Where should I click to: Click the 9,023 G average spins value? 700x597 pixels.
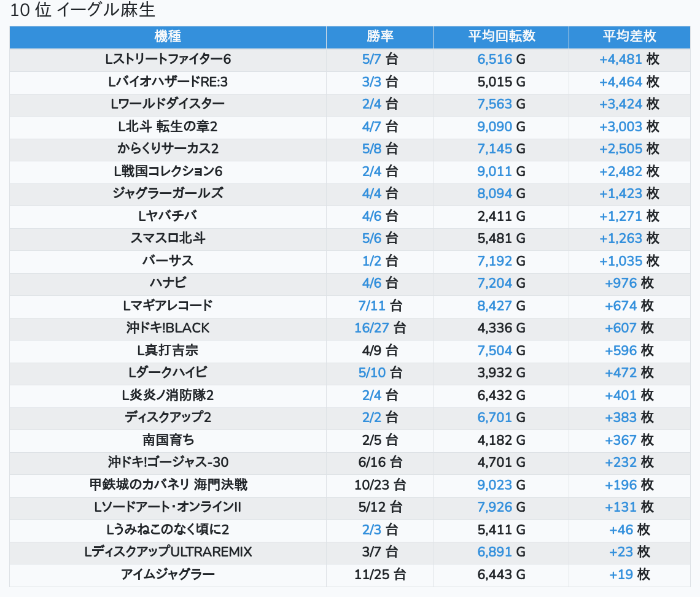501,485
